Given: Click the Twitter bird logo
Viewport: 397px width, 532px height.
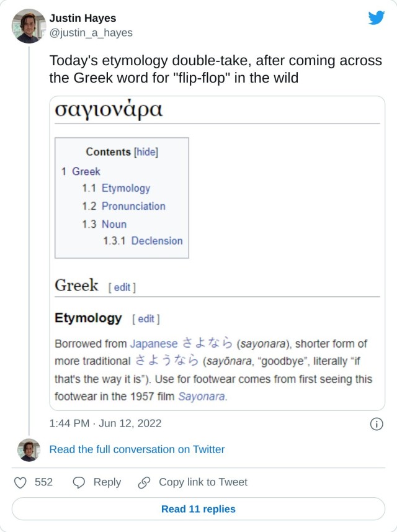Looking at the screenshot, I should click(376, 19).
